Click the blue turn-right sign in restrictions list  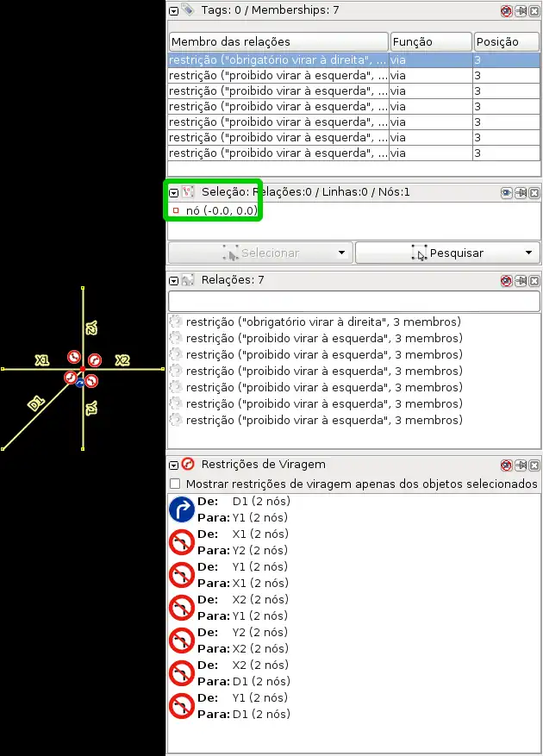tap(181, 509)
